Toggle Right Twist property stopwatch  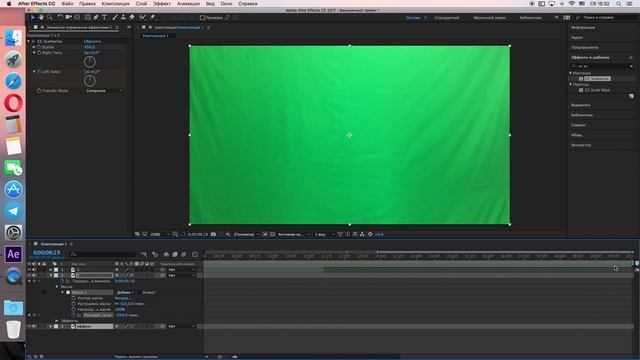39,53
